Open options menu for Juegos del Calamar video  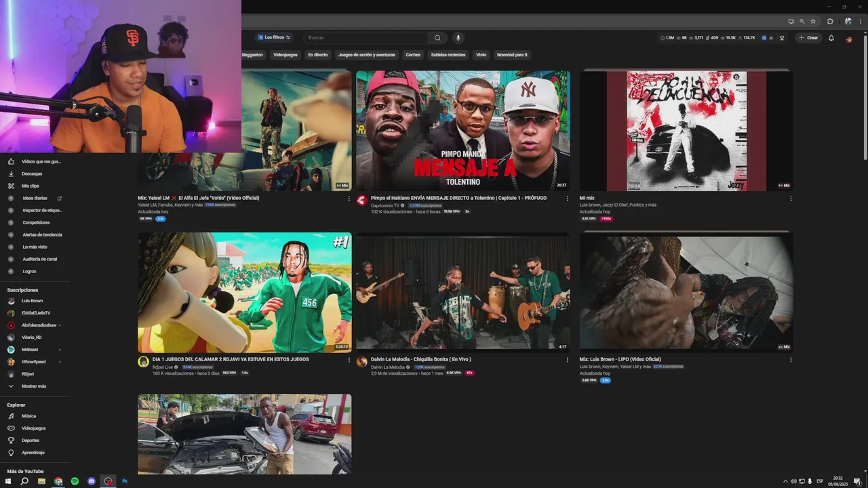[x=349, y=360]
